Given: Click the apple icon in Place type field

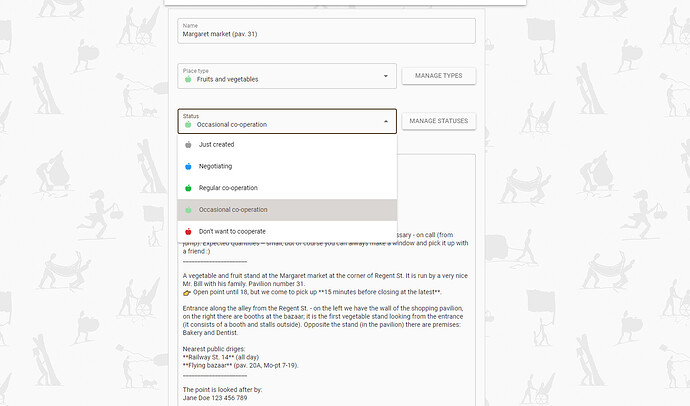Looking at the screenshot, I should [188, 79].
